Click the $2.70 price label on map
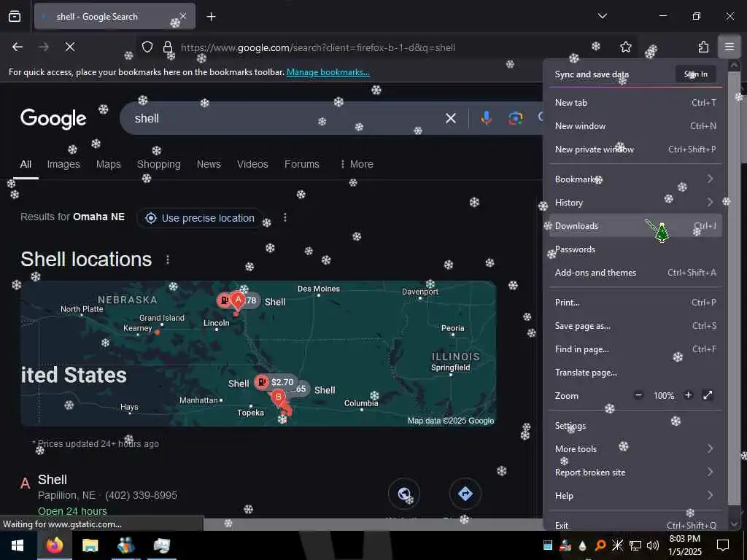This screenshot has width=747, height=560. 282,382
